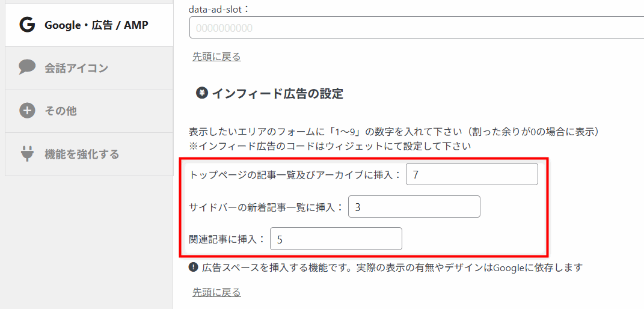Focus the 関連記事に挿入 input showing 5
The image size is (644, 309).
pos(336,239)
